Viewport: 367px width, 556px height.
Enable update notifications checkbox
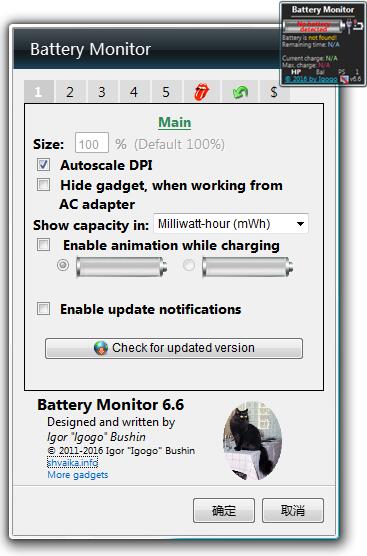(44, 308)
